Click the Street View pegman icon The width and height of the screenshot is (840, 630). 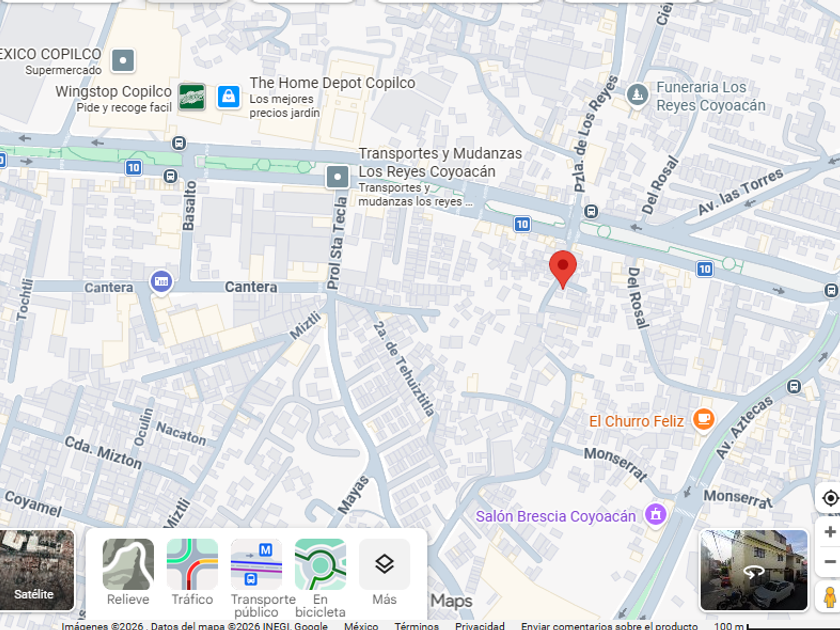pos(830,597)
